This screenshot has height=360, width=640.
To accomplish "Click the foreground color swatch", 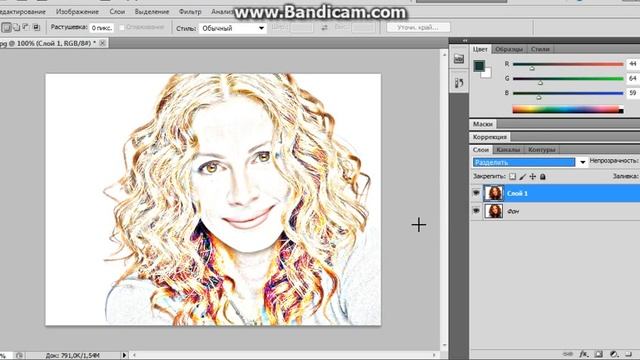I will 479,65.
